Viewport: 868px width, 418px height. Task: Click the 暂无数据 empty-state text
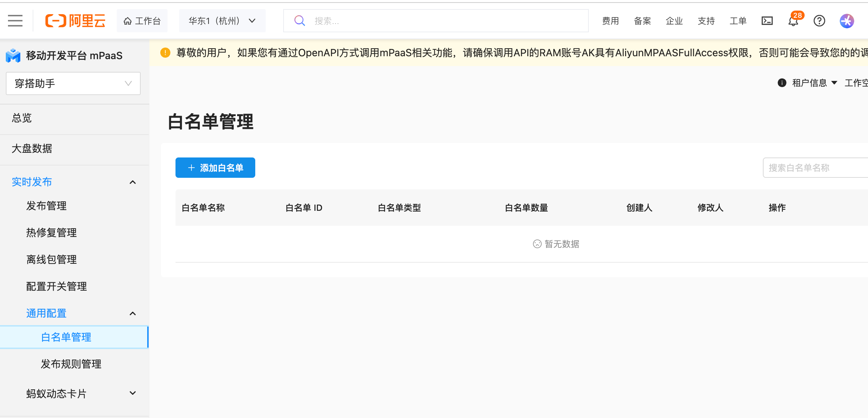coord(562,244)
